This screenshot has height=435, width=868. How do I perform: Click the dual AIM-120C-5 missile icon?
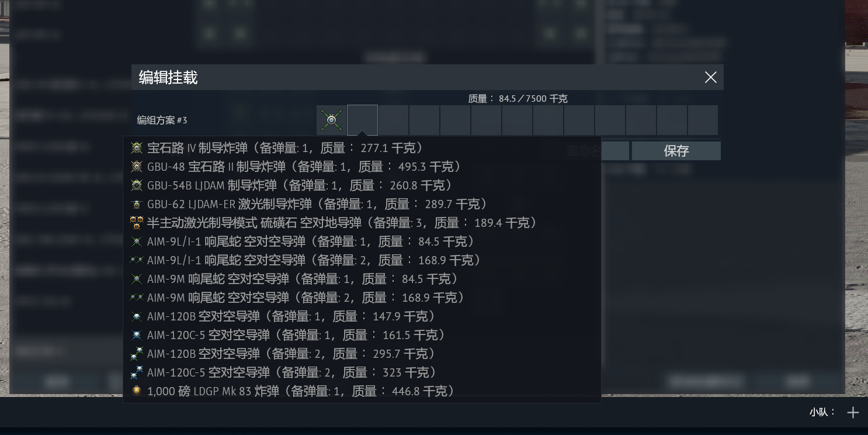tap(137, 372)
